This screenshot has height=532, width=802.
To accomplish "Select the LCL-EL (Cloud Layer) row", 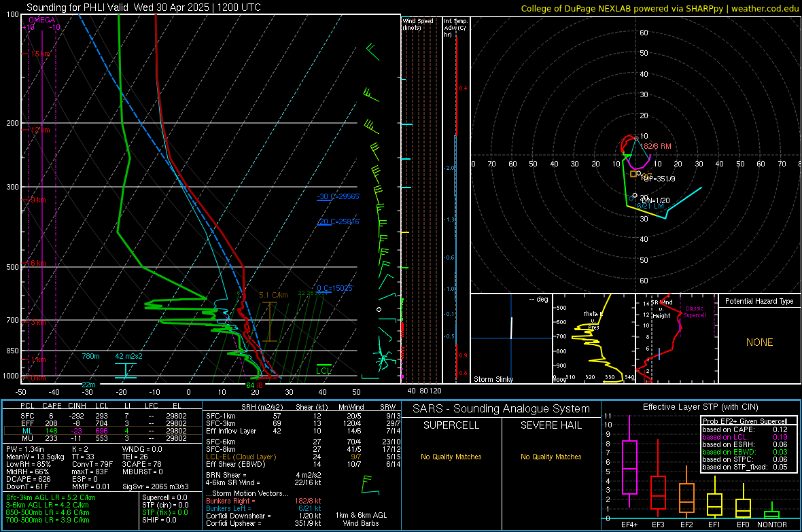I will click(x=303, y=457).
